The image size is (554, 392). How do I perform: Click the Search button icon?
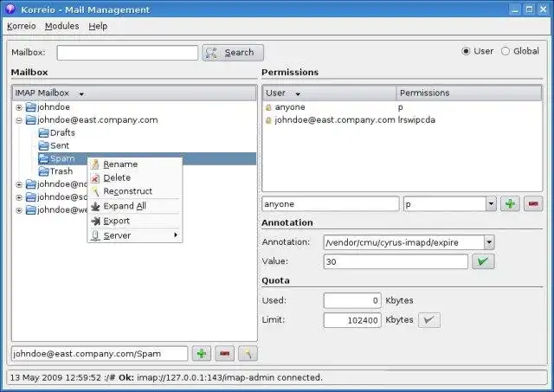tap(211, 53)
